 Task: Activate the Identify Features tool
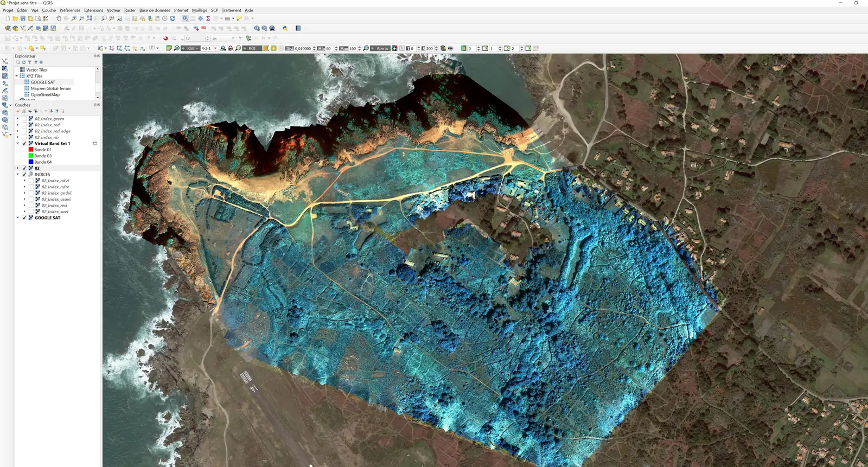[x=185, y=18]
